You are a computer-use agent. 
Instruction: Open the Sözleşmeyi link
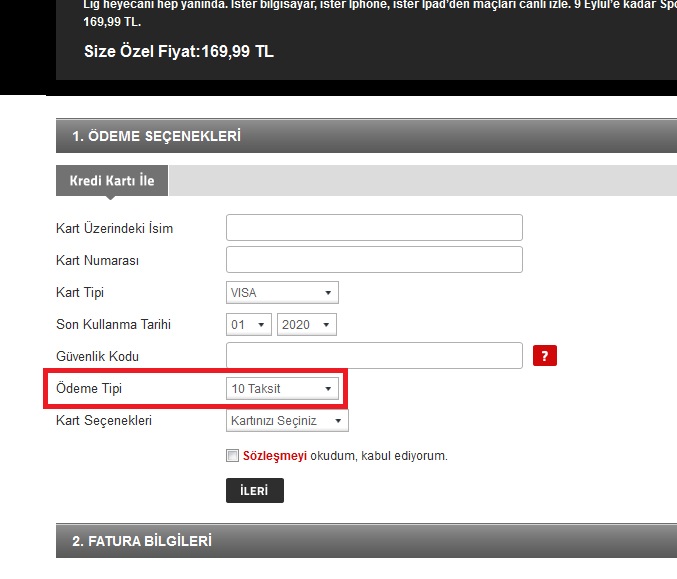273,455
